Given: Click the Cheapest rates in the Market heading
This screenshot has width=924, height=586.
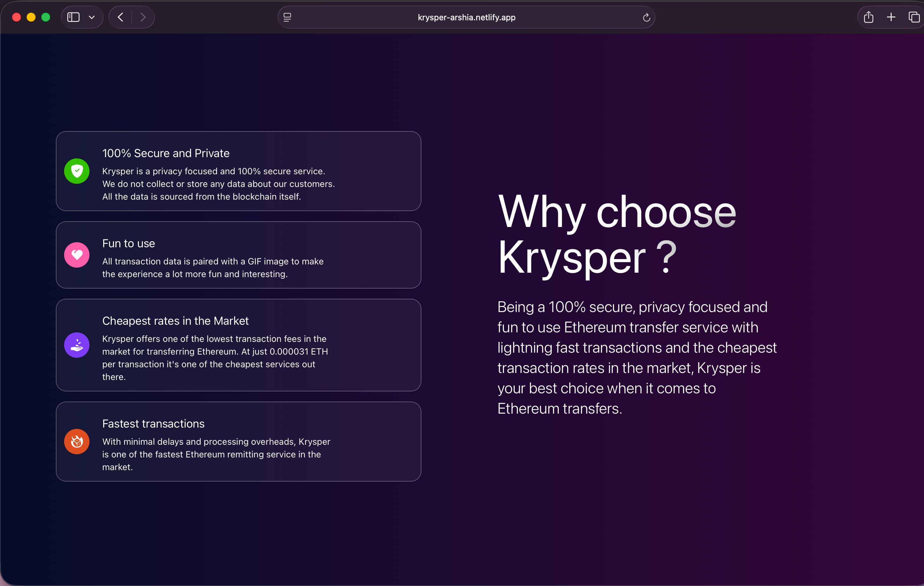Looking at the screenshot, I should (x=175, y=321).
